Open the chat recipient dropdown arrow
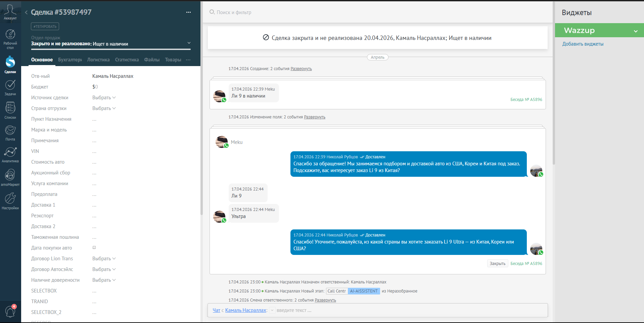Image resolution: width=644 pixels, height=323 pixels. [x=272, y=310]
